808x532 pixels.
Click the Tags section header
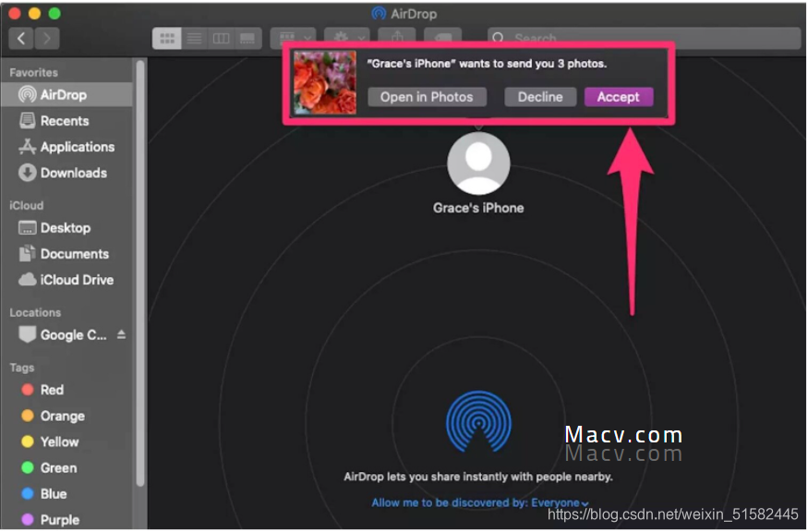coord(21,368)
